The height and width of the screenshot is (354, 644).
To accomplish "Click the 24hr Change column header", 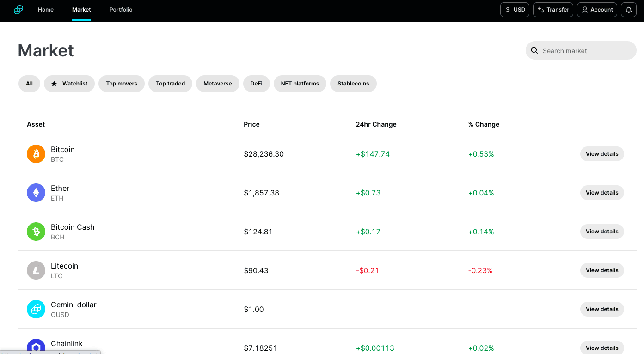I will [376, 124].
